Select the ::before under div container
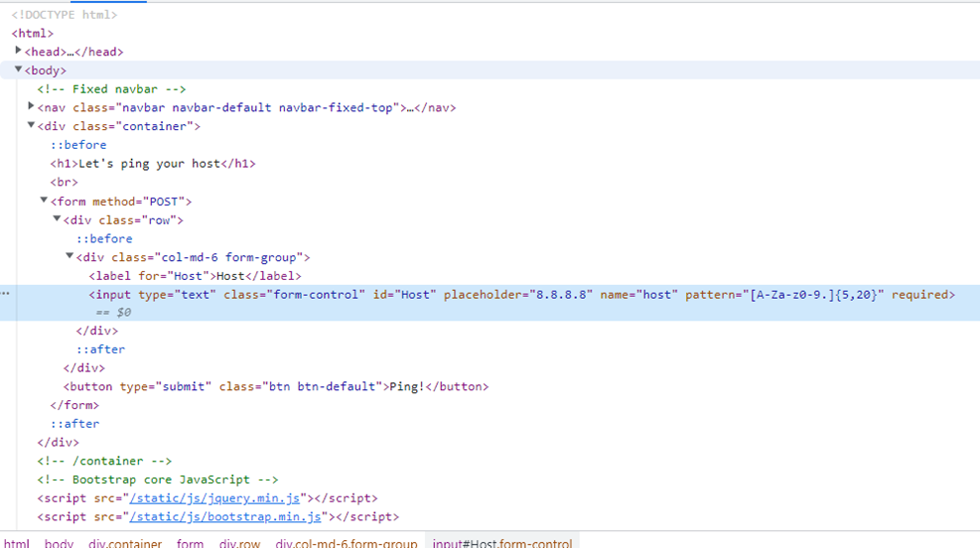This screenshot has width=980, height=548. coord(78,145)
